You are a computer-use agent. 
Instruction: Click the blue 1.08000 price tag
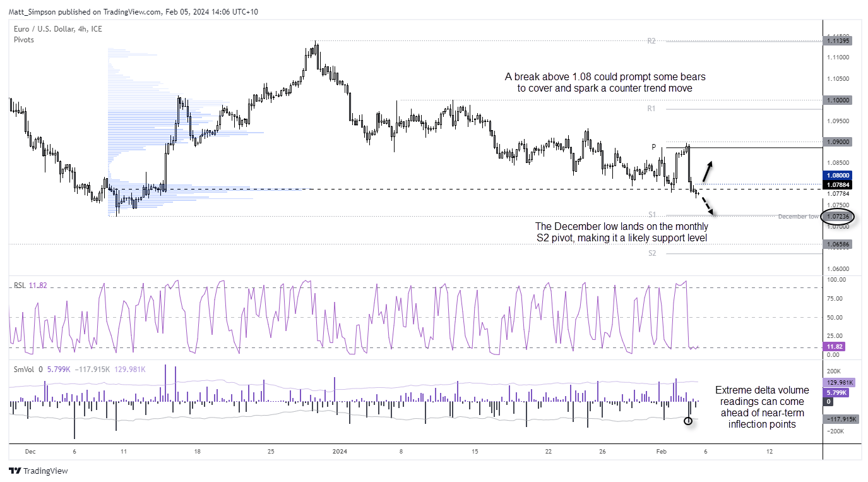tap(839, 176)
